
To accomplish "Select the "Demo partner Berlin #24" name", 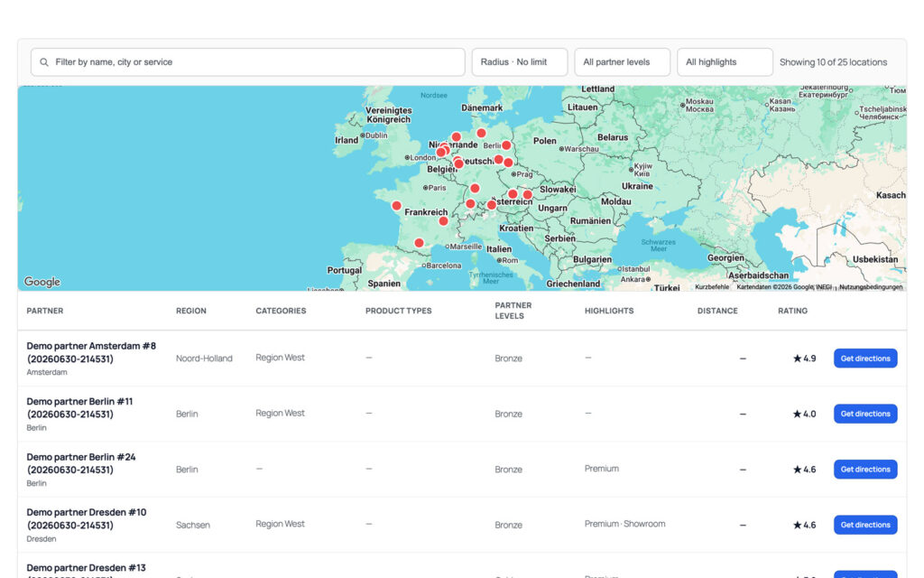I will click(x=81, y=463).
